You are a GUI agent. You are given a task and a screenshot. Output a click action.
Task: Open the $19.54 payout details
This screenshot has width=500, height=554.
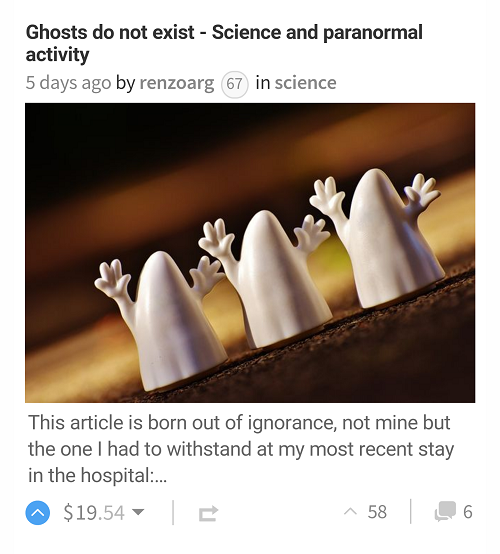point(94,512)
